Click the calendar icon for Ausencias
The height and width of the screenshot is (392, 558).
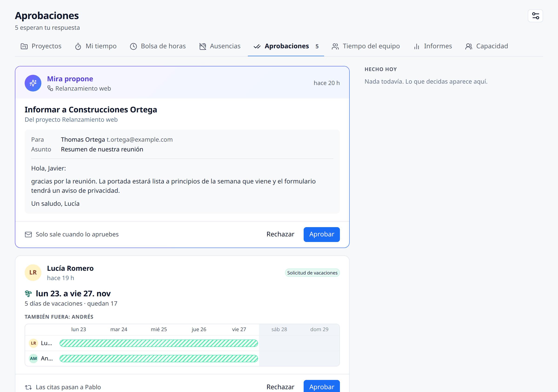(x=203, y=46)
